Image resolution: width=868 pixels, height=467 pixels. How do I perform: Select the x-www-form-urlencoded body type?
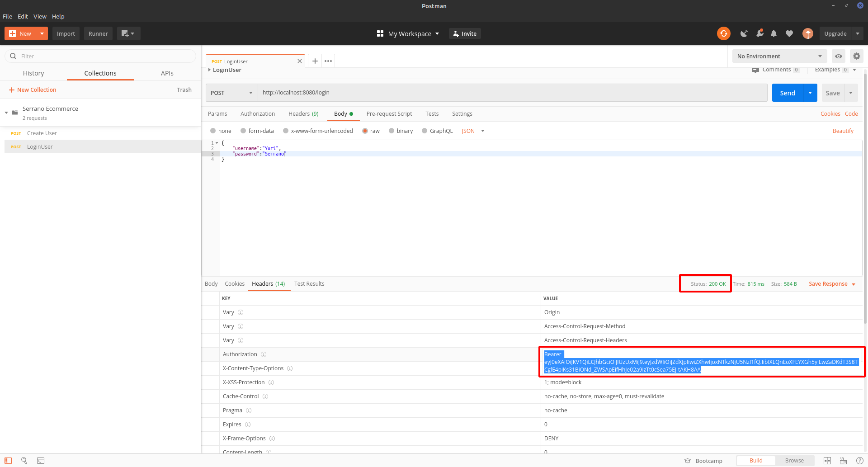point(286,131)
